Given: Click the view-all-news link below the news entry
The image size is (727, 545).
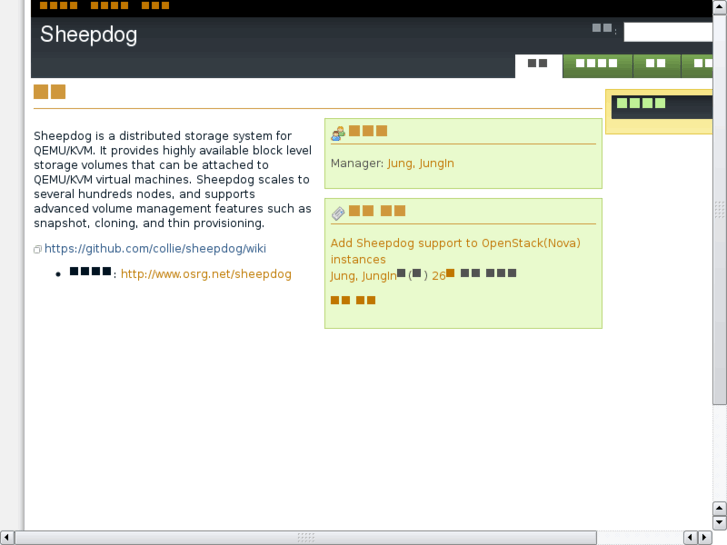Looking at the screenshot, I should coord(353,301).
